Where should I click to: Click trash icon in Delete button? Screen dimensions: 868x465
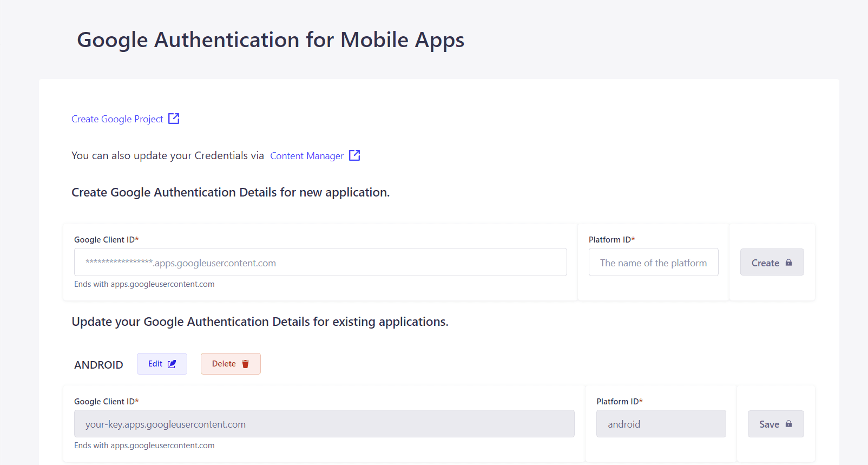coord(245,364)
